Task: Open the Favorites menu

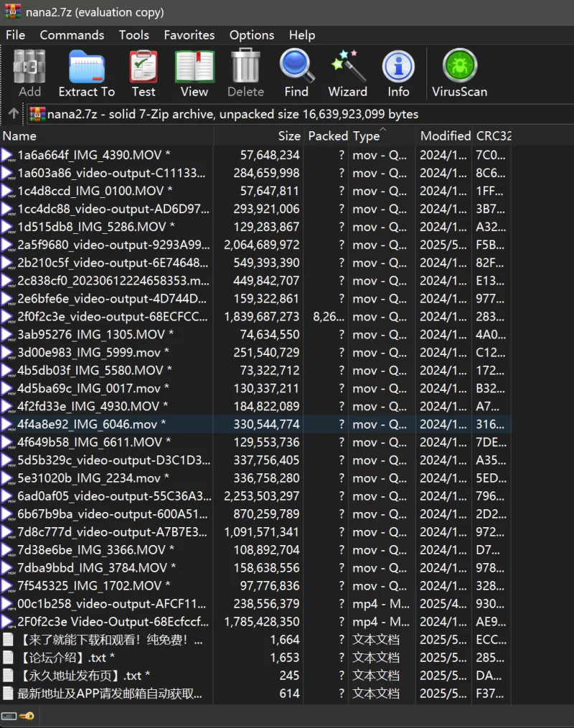Action: (189, 35)
